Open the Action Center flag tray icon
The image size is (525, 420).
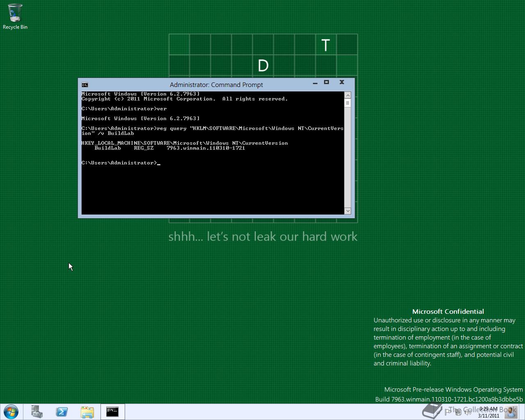click(448, 411)
